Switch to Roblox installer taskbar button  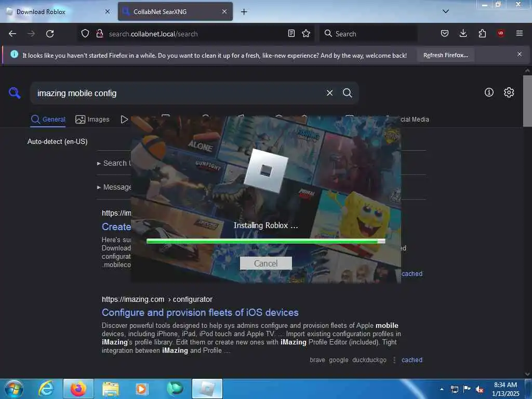207,389
